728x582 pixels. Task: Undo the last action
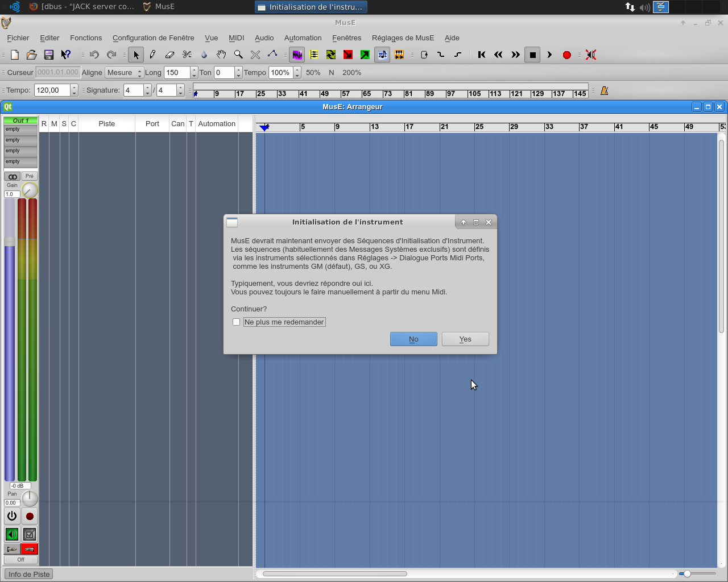pyautogui.click(x=94, y=55)
